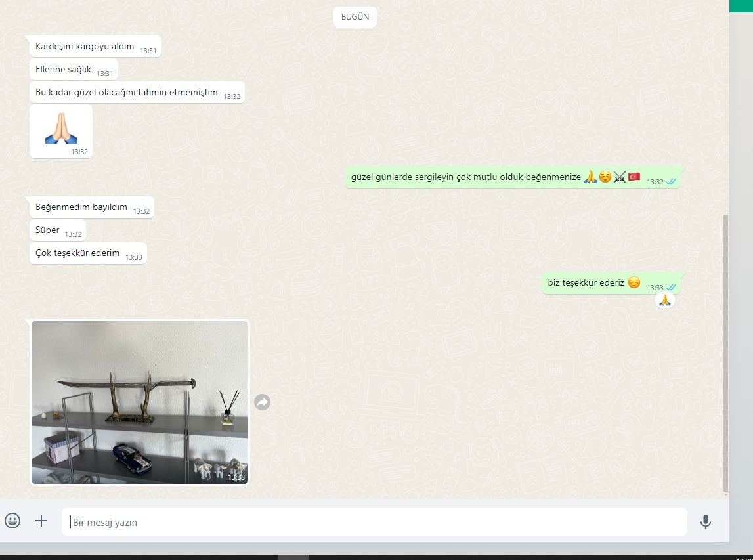The height and width of the screenshot is (560, 753).
Task: Click double check marks on 'biz teşekkür ederiz'
Action: pyautogui.click(x=670, y=288)
